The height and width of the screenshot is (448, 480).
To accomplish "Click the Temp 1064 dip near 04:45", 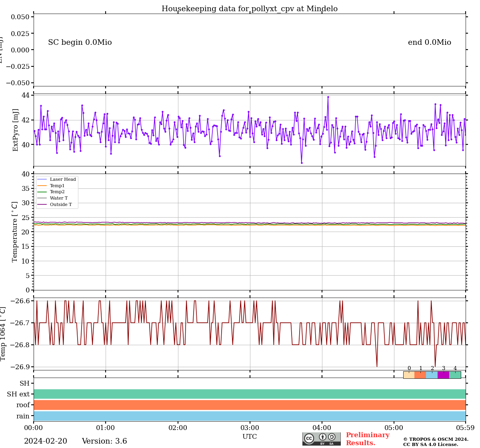I will point(377,366).
